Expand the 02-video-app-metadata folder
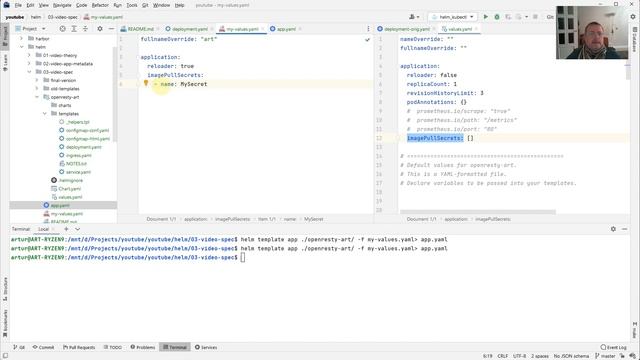The image size is (640, 360). 29,64
